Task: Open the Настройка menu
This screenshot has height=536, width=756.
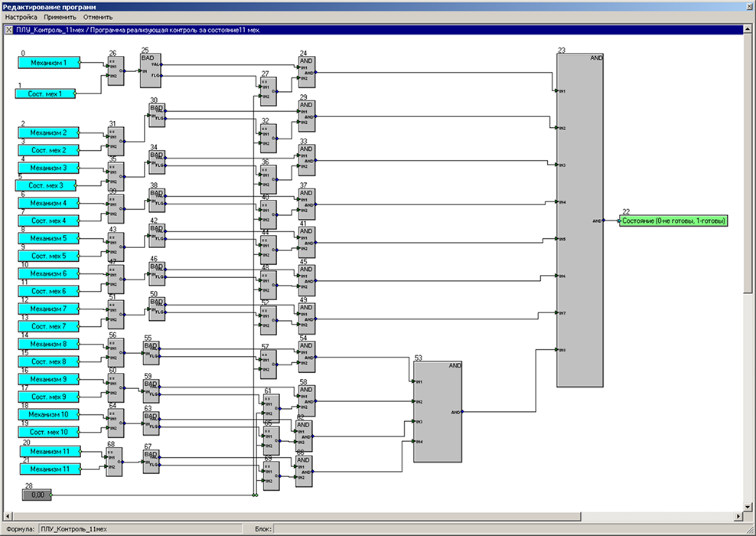Action: click(21, 17)
